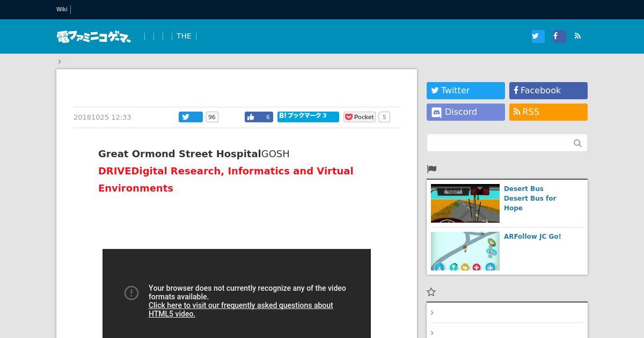
Task: Subscribe via orange RSS sidebar button
Action: pyautogui.click(x=548, y=112)
